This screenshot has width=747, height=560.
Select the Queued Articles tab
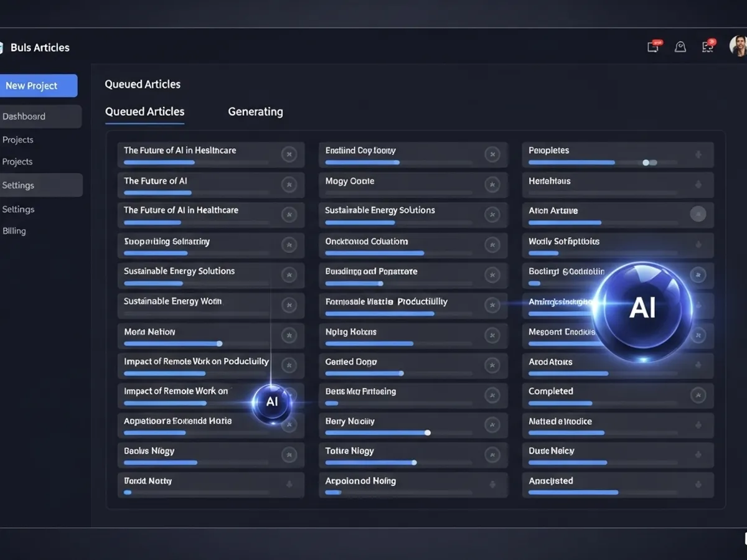[145, 112]
